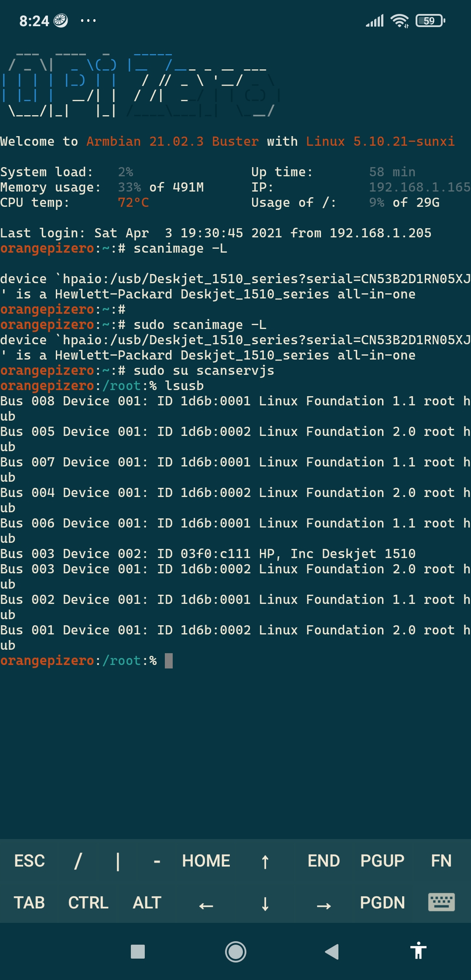Screen dimensions: 471x980
Task: Toggle the CTRL modifier key
Action: pos(89,902)
